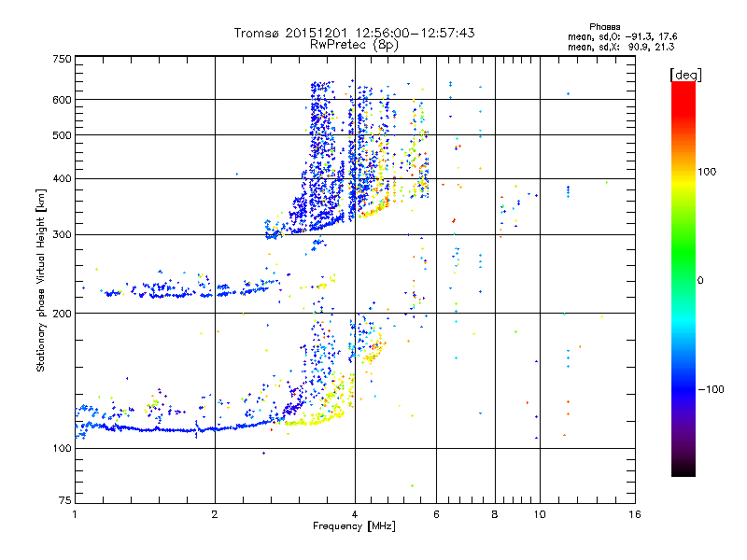Viewport: 747px width, 560px height.
Task: Click the "1" frequency axis tick label
Action: pos(75,514)
